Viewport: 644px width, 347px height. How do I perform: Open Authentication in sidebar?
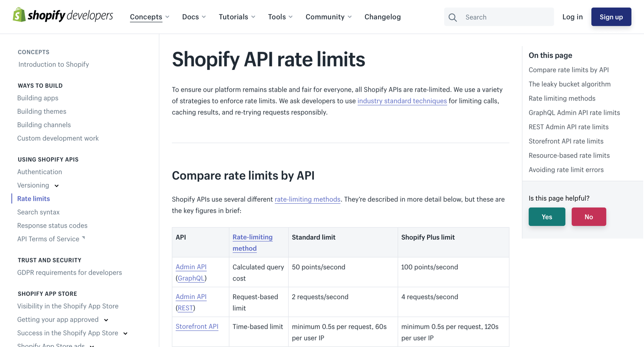coord(40,172)
